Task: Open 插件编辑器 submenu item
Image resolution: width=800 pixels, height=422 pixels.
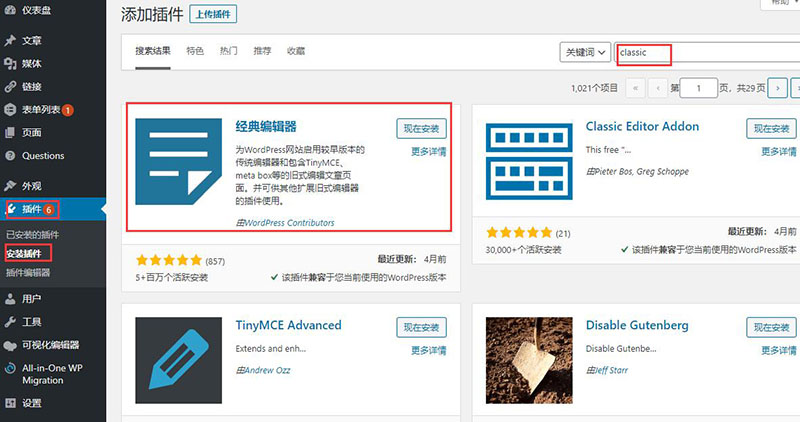Action: tap(28, 272)
